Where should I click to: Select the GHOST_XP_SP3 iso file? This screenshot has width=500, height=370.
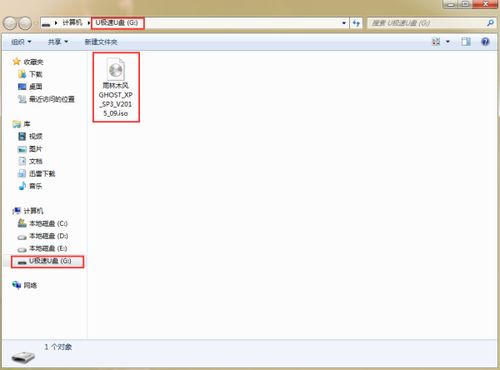pos(116,87)
